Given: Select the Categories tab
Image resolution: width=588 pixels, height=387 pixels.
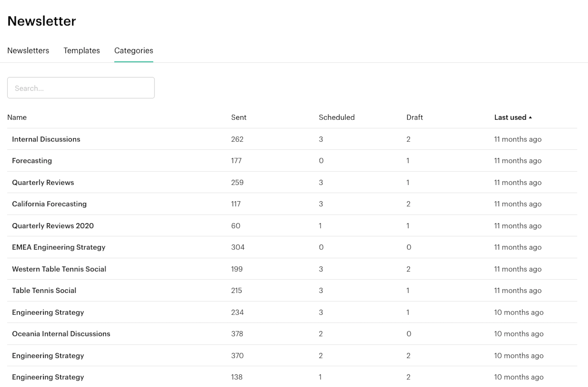Looking at the screenshot, I should click(x=133, y=50).
